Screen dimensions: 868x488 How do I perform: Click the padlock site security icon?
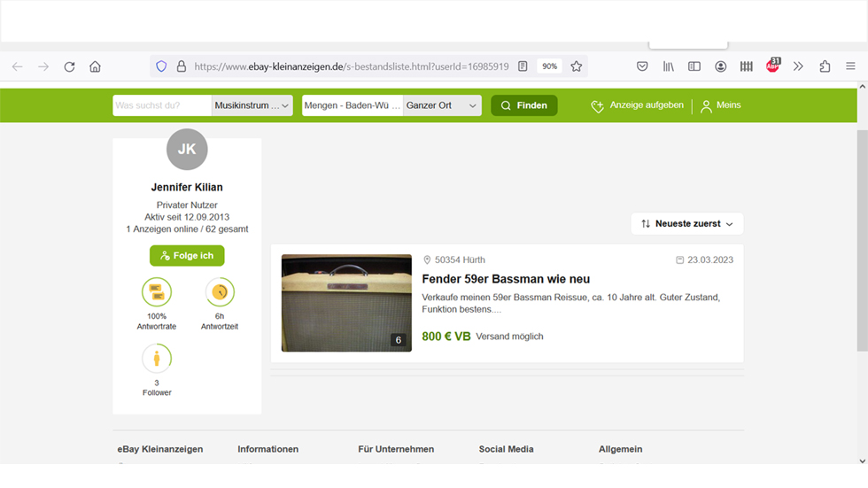click(181, 66)
